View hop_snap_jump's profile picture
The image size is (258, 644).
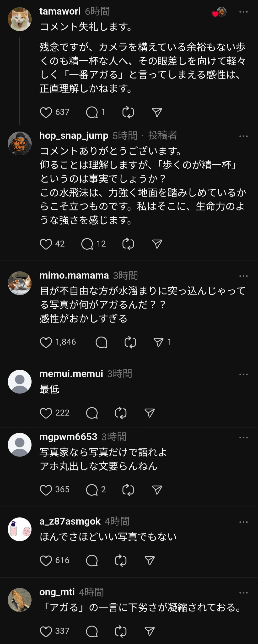click(20, 143)
